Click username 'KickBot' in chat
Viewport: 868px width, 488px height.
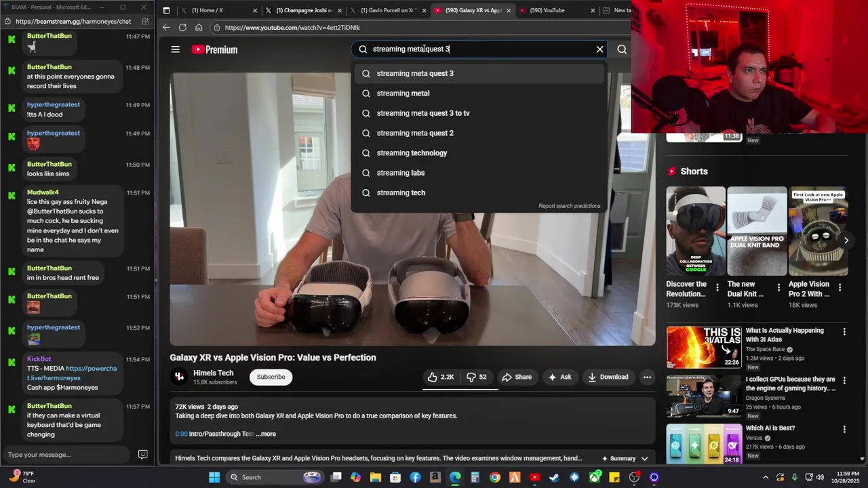point(39,359)
